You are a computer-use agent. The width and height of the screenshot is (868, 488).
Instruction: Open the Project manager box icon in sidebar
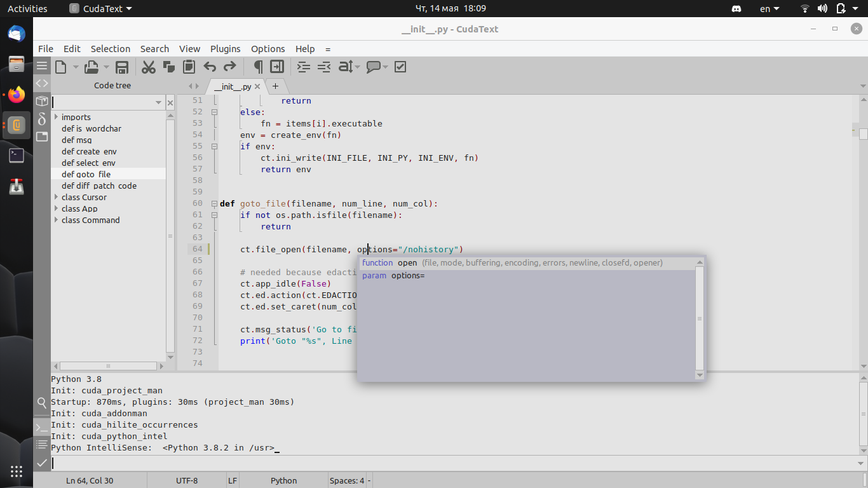pos(42,101)
